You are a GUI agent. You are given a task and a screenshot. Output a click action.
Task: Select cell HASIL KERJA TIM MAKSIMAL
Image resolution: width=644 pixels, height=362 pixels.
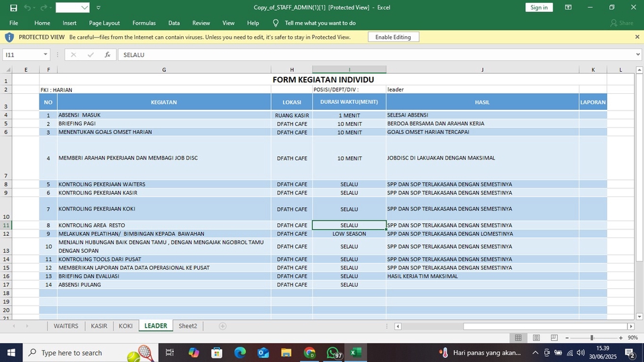click(482, 276)
